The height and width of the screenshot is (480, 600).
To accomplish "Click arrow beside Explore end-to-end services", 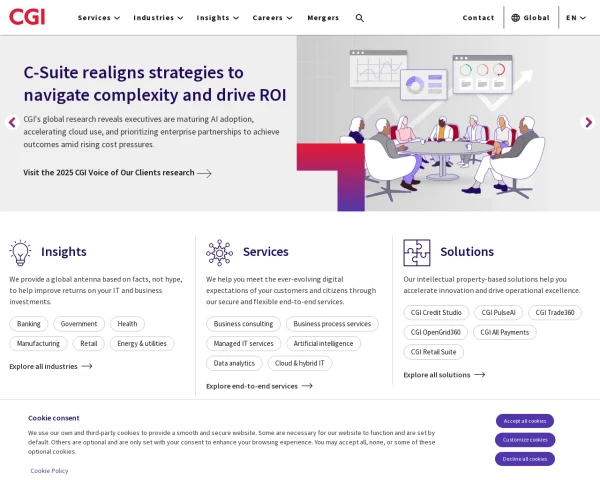I will pos(307,386).
